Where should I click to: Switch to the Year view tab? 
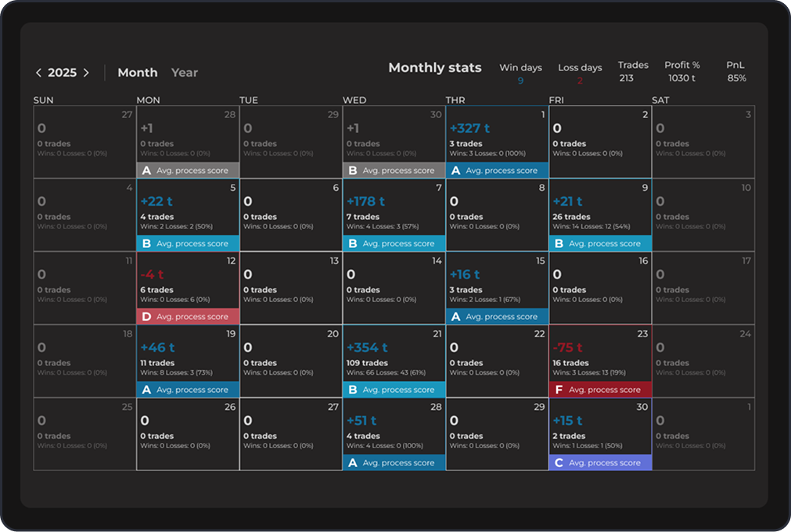coord(185,73)
